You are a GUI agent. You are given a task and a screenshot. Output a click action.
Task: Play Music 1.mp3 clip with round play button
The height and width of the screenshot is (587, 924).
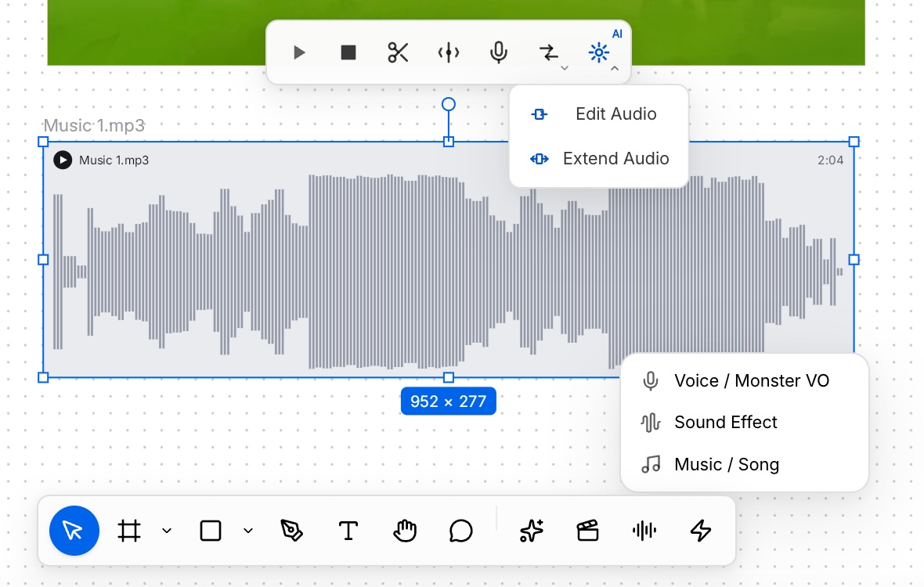tap(63, 160)
